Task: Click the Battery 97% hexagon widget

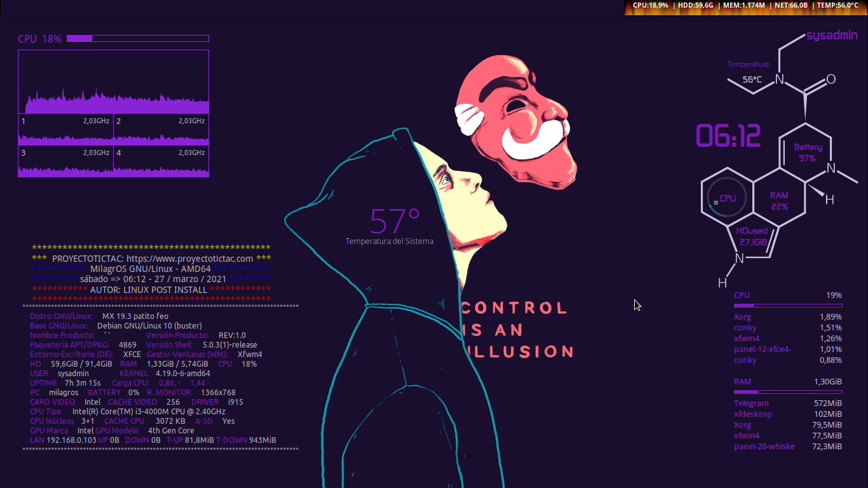Action: pos(807,152)
